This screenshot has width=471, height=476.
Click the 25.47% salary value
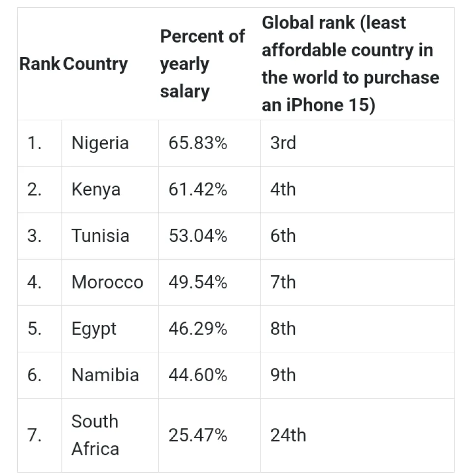(198, 435)
